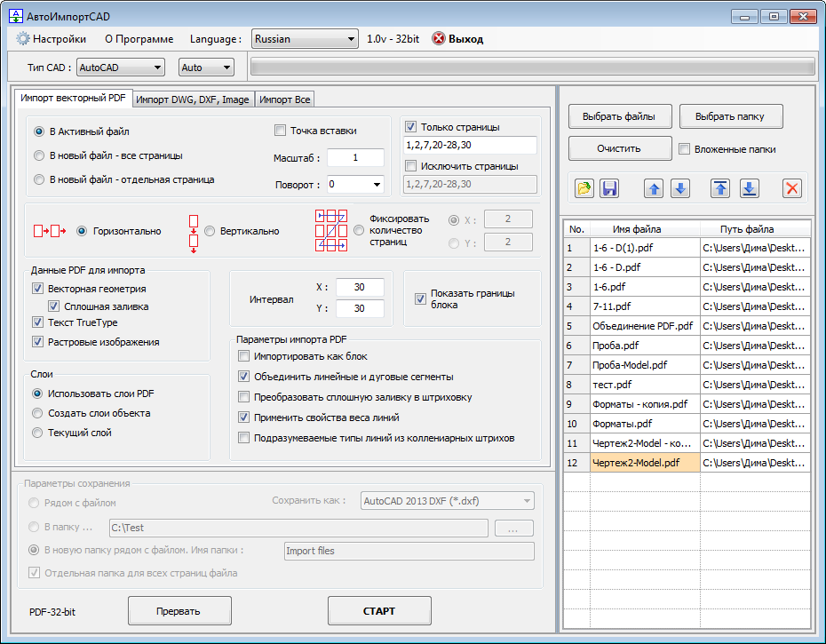Open the file list with folder icon
Viewport: 826px width, 644px height.
584,188
